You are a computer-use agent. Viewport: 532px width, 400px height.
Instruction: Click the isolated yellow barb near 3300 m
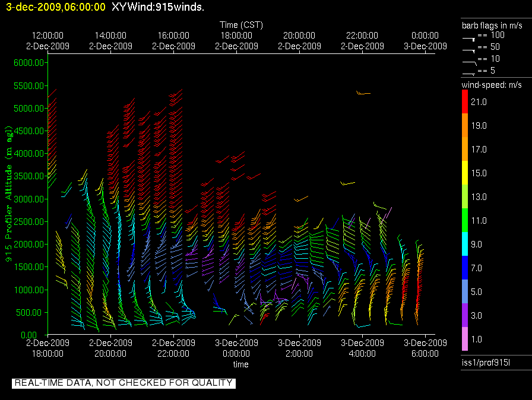pos(347,183)
